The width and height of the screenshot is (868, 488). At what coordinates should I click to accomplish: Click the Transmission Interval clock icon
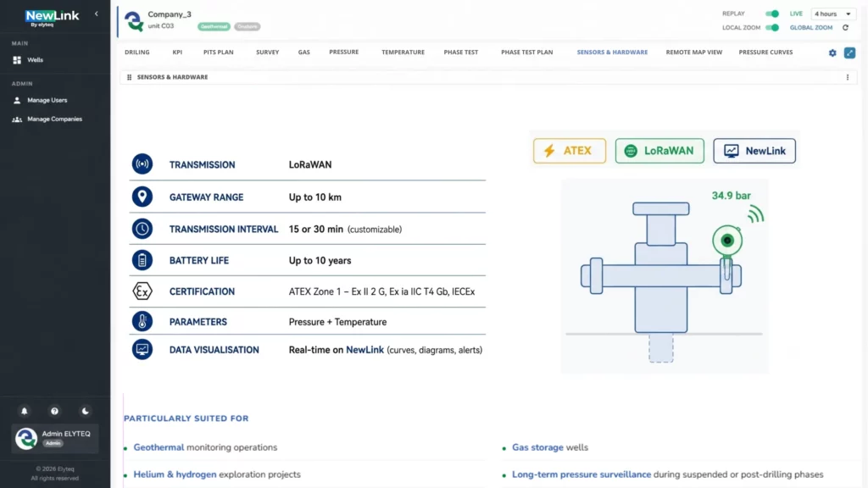point(142,229)
